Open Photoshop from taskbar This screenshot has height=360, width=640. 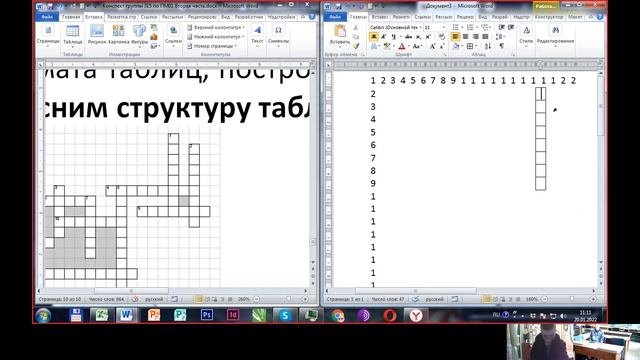pos(207,315)
